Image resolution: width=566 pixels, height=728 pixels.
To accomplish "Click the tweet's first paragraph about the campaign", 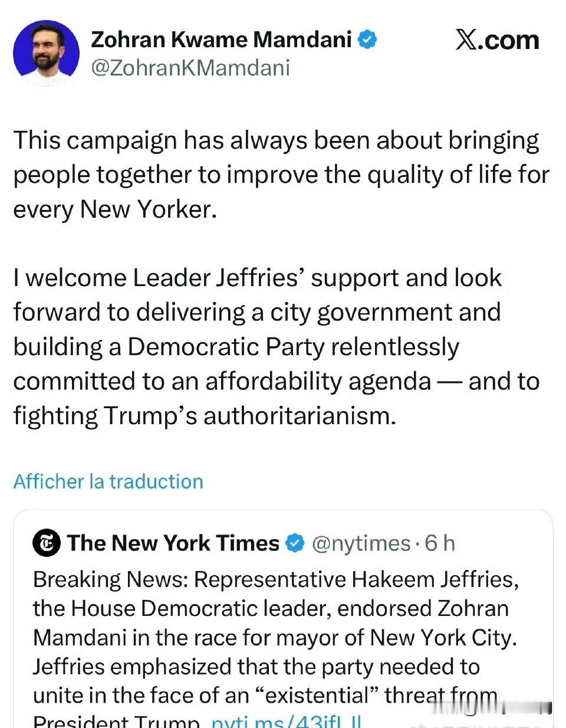I will (x=277, y=175).
